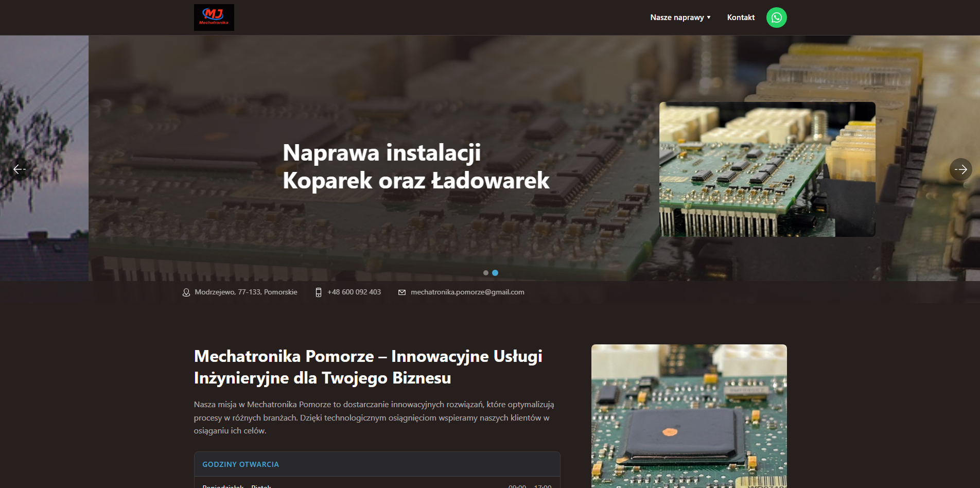
Task: Click the microchip photo beside the heading
Action: tap(689, 416)
